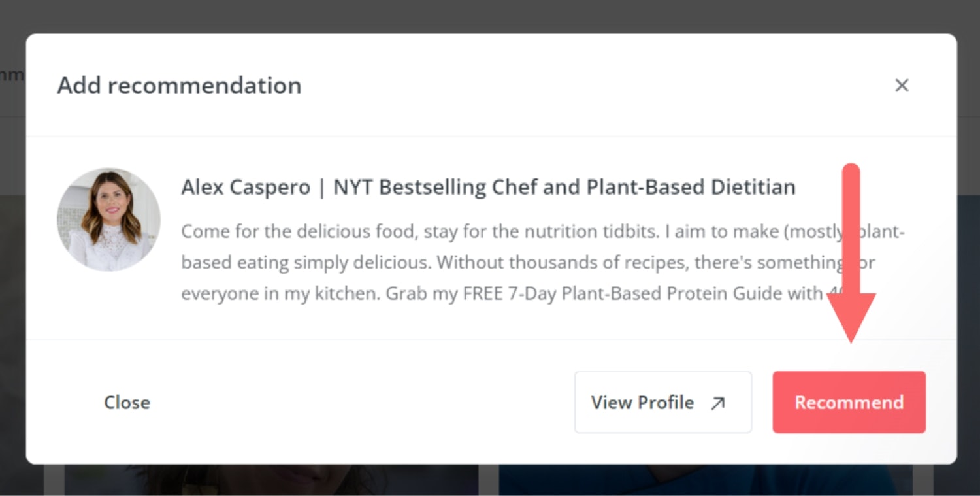Screen dimensions: 980x496
Task: Click the empty header space right of the dialog title
Action: click(x=588, y=86)
